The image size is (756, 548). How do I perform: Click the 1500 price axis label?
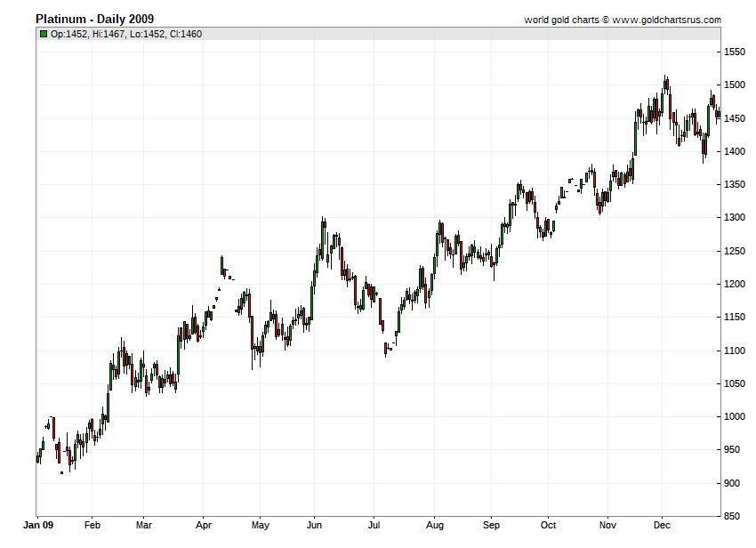tap(735, 85)
